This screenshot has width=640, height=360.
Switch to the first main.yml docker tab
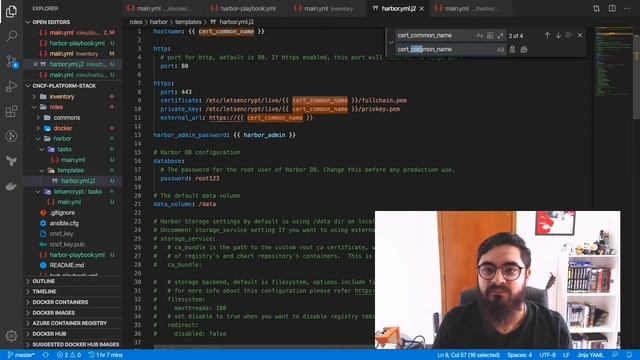click(x=163, y=8)
